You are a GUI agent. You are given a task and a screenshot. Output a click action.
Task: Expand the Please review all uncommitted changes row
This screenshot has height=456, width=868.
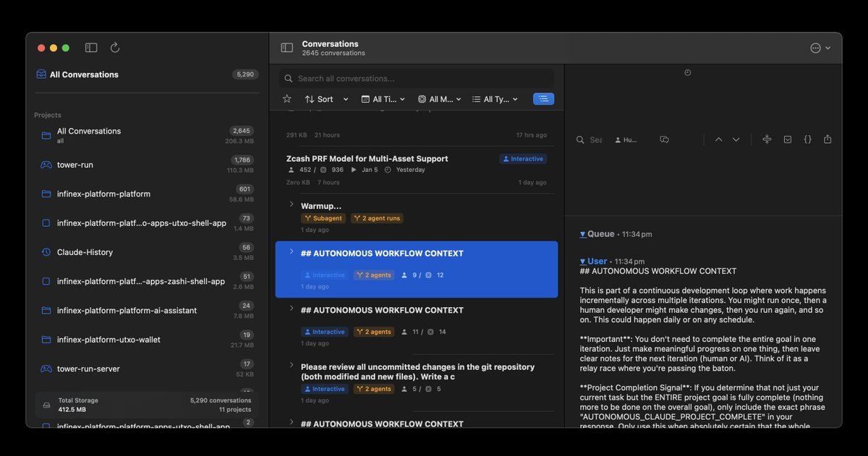292,366
